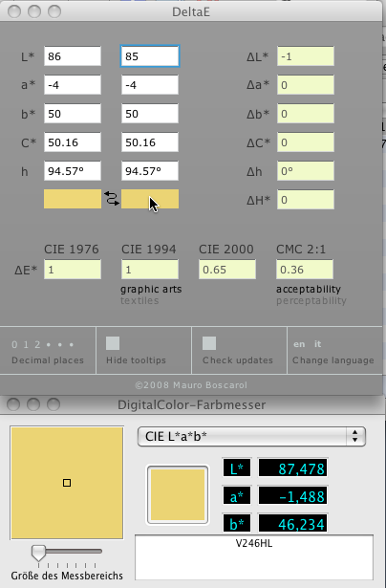The width and height of the screenshot is (386, 588).
Task: Select the Δb* result field
Action: 306,114
